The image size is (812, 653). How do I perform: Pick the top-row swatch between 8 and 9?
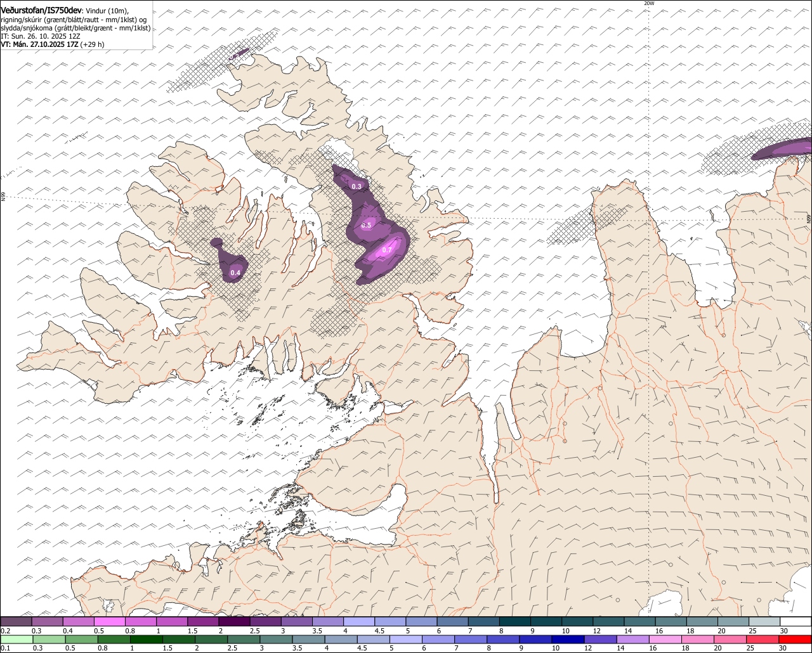[515, 621]
